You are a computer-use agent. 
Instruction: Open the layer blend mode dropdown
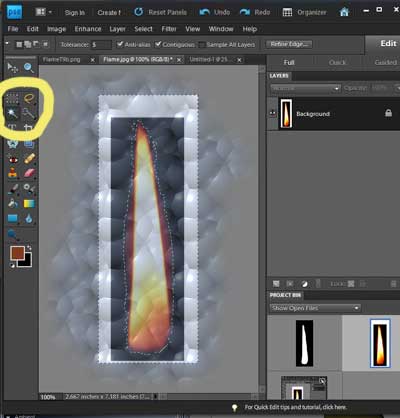305,88
